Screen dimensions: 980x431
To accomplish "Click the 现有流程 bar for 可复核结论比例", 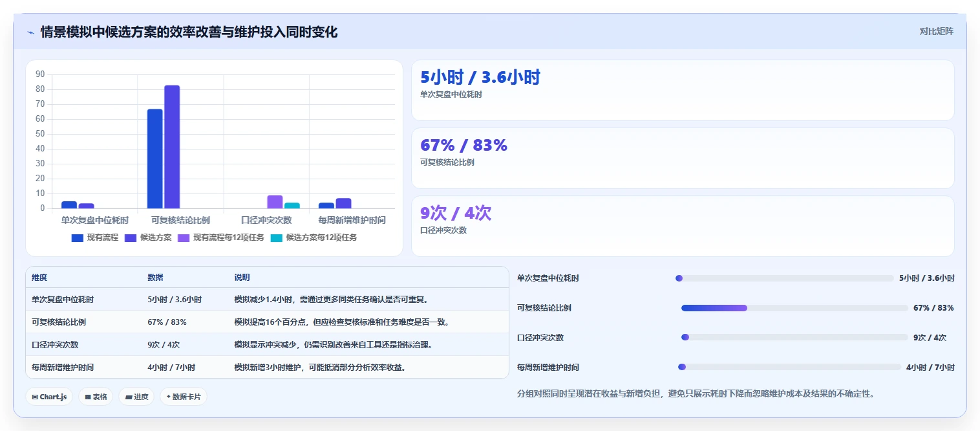I will coord(154,159).
